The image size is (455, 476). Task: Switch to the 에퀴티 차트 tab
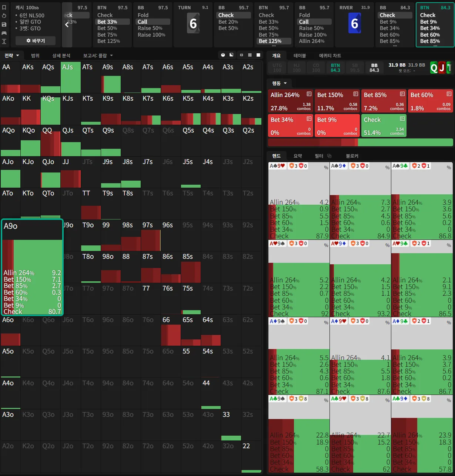330,56
